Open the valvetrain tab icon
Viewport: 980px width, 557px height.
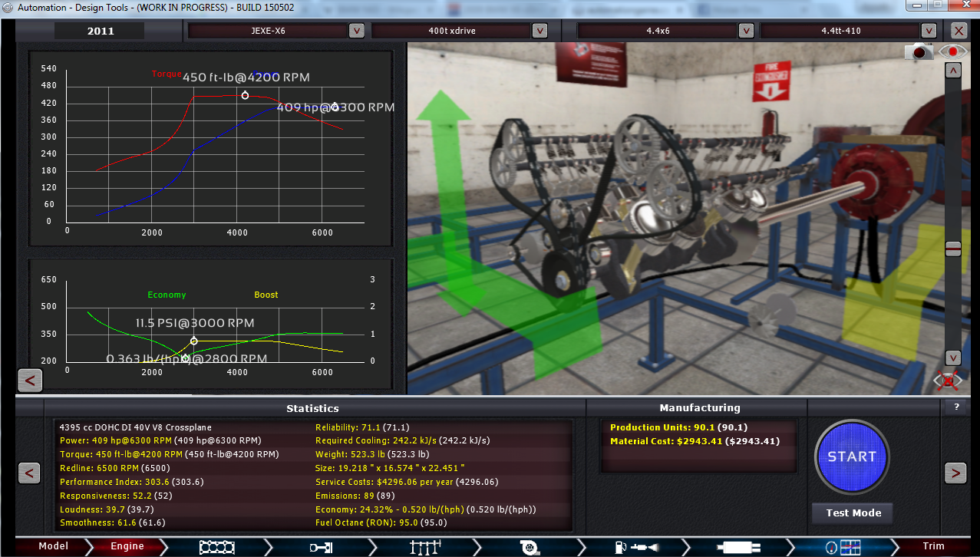[426, 546]
